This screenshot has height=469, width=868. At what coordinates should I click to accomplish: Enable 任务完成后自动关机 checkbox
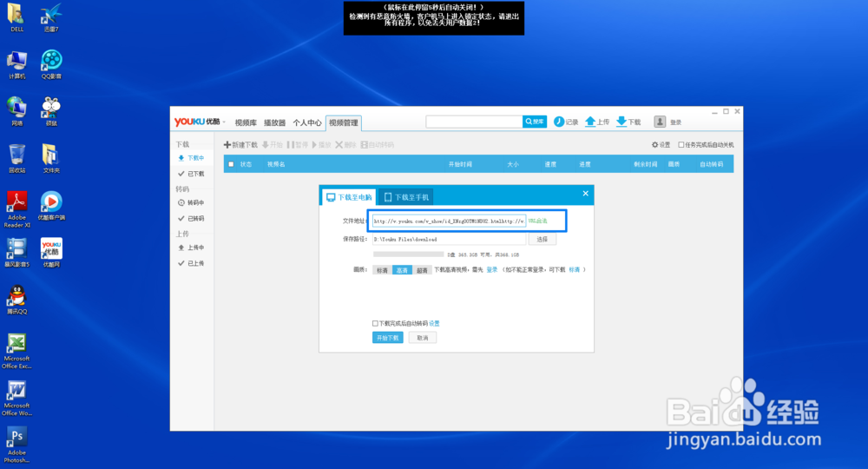(681, 145)
